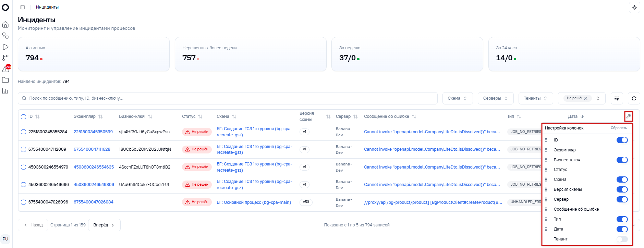Sort by ID column arrows

[x=37, y=117]
